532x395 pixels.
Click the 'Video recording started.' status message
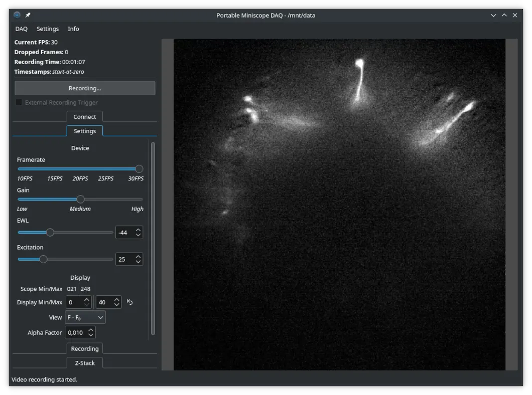pyautogui.click(x=45, y=379)
